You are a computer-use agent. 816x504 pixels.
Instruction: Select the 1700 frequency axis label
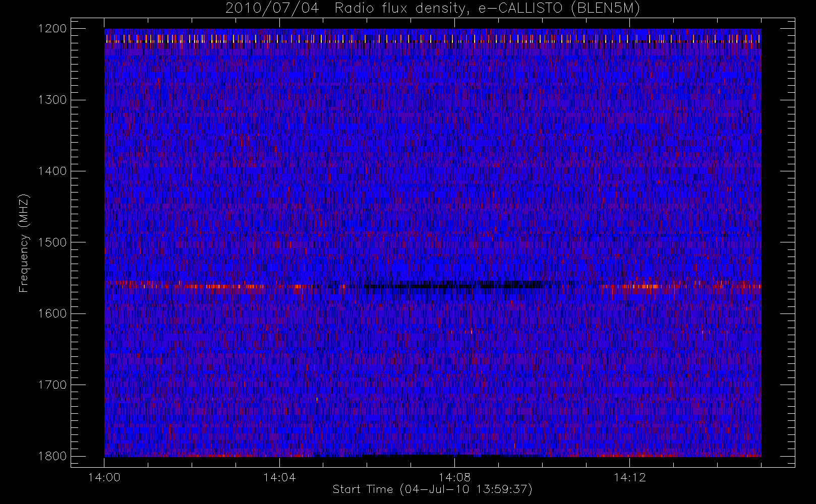pos(52,385)
